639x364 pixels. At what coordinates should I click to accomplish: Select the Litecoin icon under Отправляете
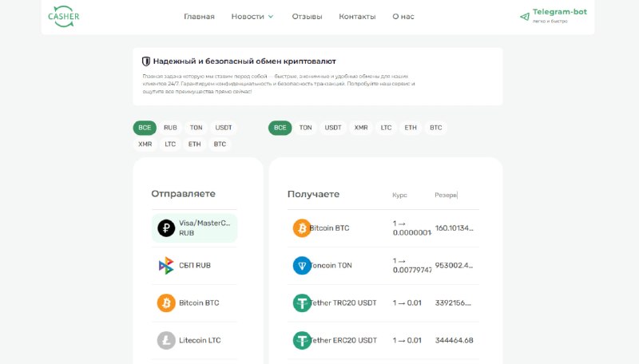(166, 340)
